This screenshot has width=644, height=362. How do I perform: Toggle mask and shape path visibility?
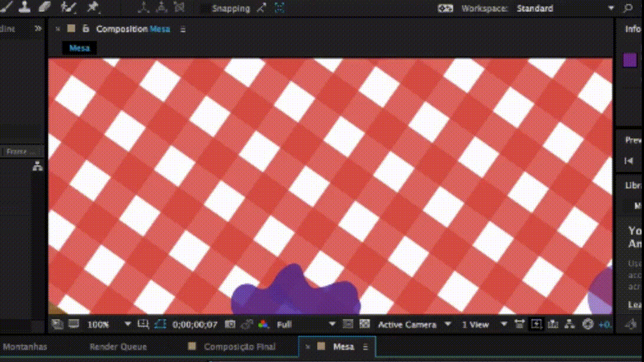pos(160,324)
